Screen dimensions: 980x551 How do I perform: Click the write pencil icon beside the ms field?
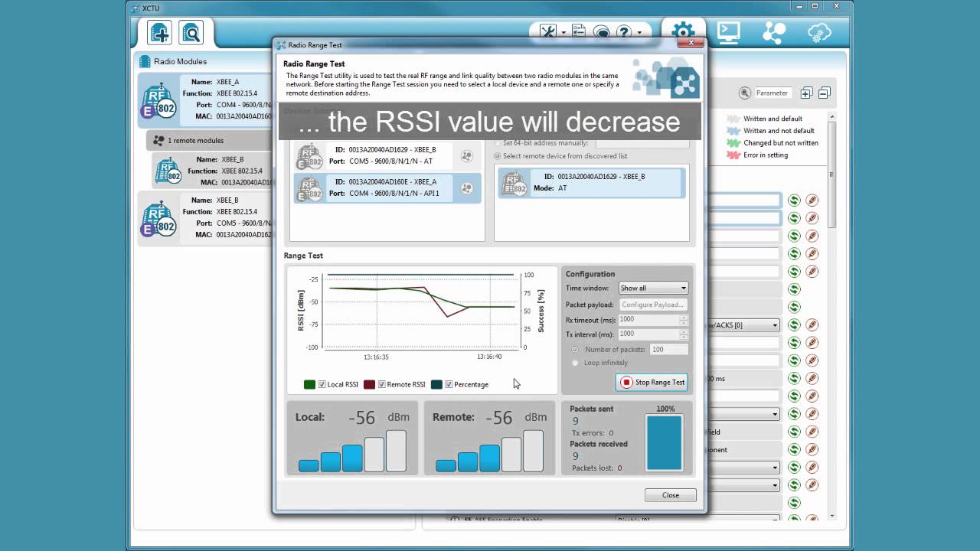[812, 378]
